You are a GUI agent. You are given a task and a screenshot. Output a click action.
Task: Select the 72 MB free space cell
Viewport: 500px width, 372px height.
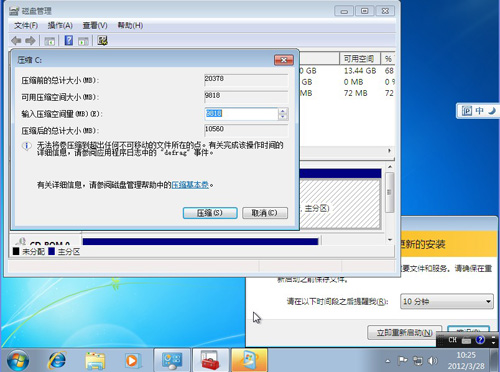pos(355,93)
